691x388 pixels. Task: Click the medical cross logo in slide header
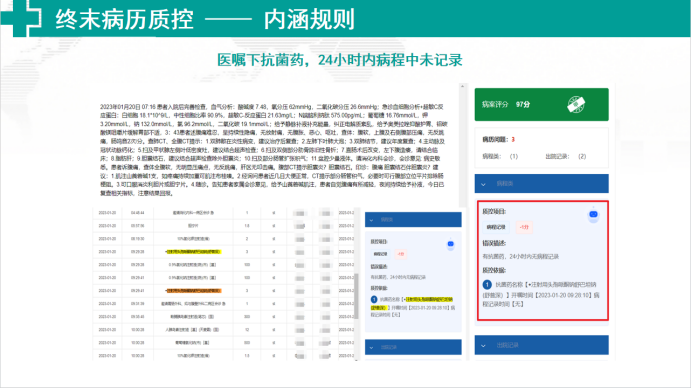coord(21,18)
